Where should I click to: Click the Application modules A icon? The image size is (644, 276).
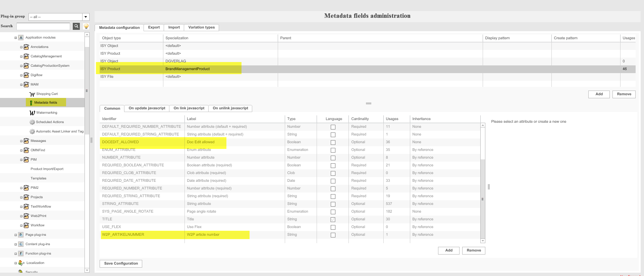pyautogui.click(x=21, y=38)
